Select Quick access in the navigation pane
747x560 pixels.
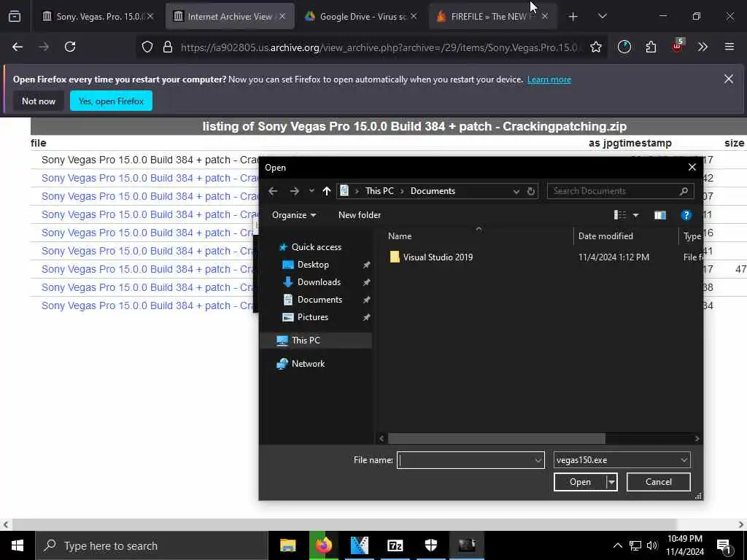click(x=317, y=247)
